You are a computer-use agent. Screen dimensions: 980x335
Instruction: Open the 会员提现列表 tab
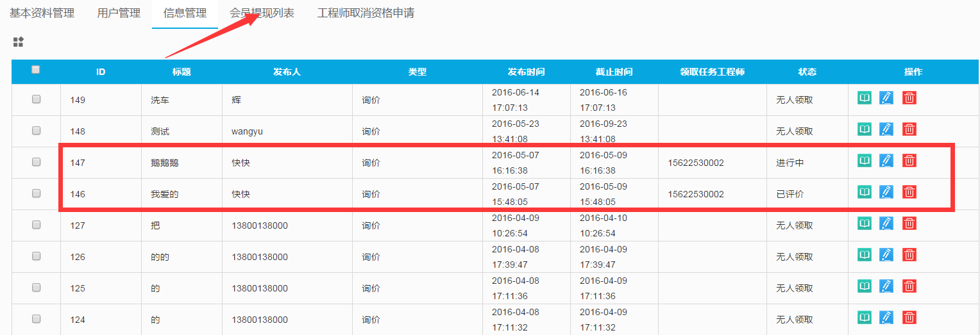tap(262, 13)
